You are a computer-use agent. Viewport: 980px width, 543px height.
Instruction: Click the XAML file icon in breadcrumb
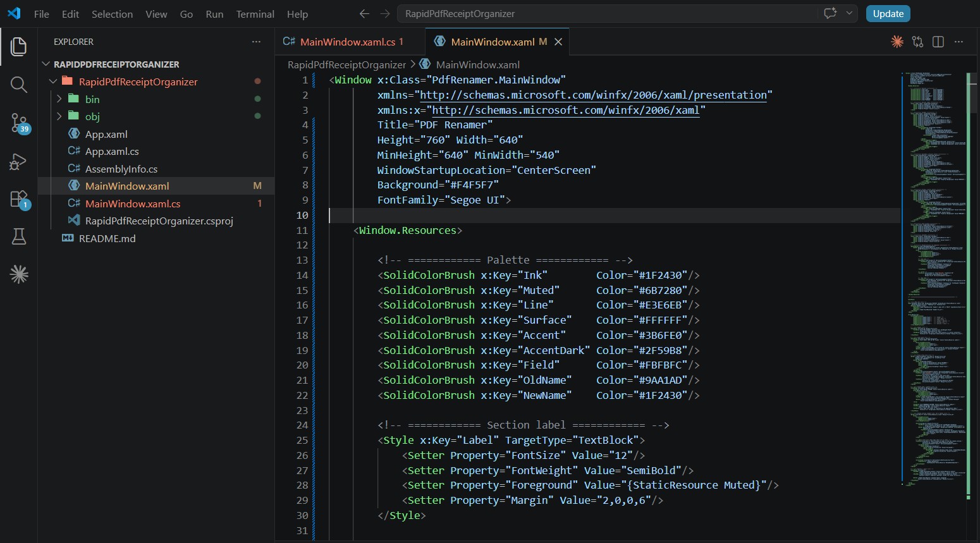pyautogui.click(x=426, y=64)
